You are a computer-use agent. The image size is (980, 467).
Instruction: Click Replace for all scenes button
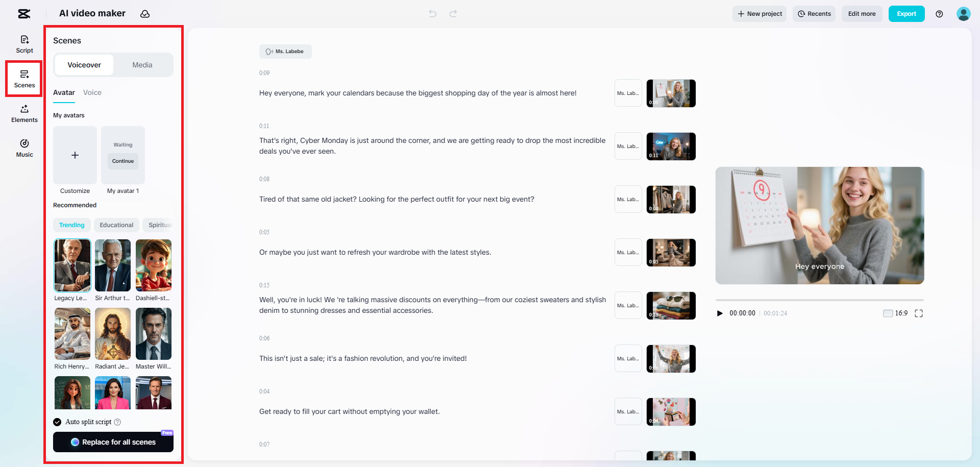point(113,442)
